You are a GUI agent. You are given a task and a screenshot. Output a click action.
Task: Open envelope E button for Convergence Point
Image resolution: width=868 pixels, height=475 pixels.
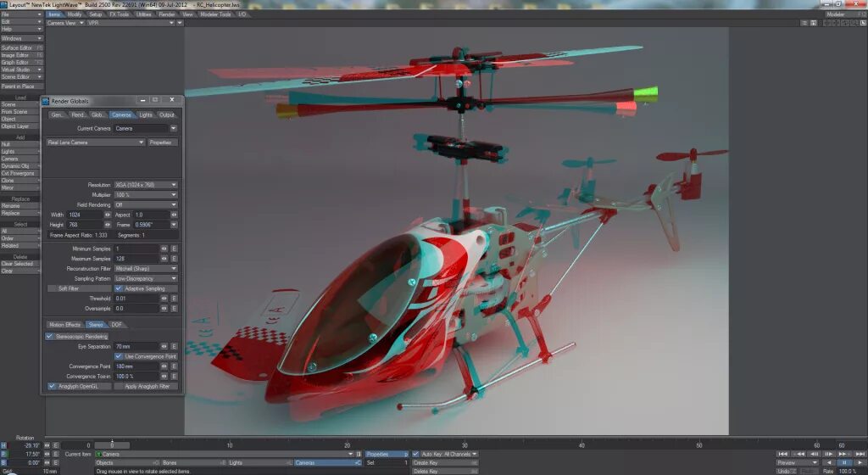(174, 366)
